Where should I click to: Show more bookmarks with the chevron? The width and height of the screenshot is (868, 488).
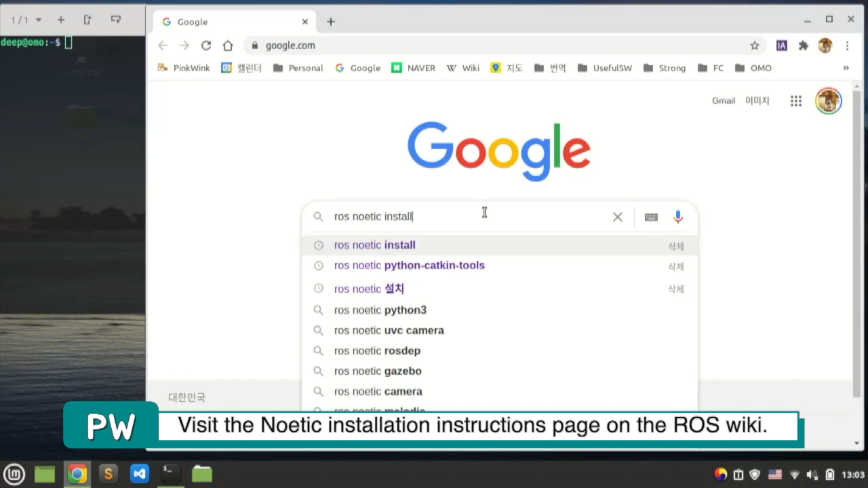(x=846, y=68)
